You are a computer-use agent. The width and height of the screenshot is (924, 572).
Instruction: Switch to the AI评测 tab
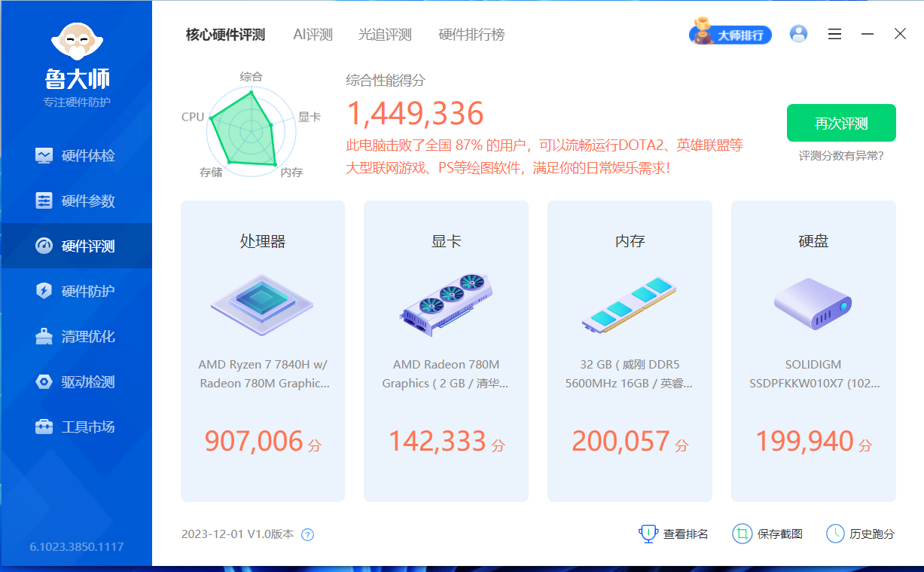click(x=313, y=35)
